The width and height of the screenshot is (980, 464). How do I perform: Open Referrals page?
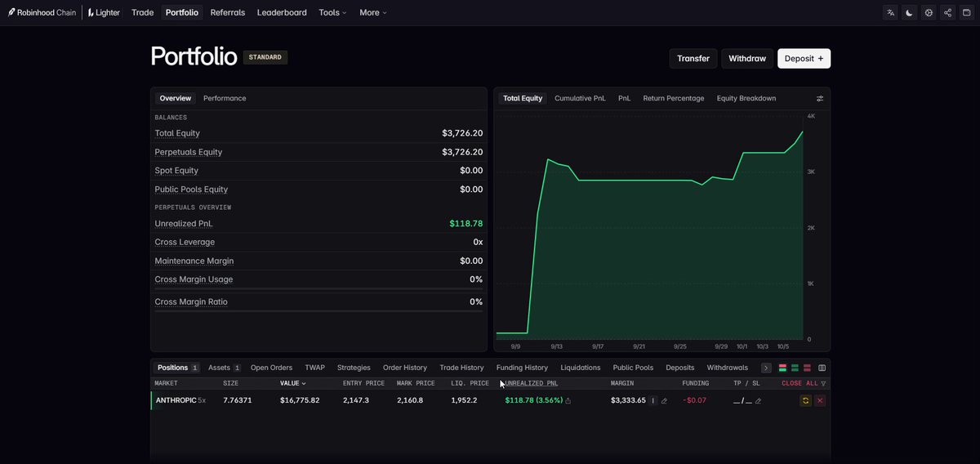227,12
